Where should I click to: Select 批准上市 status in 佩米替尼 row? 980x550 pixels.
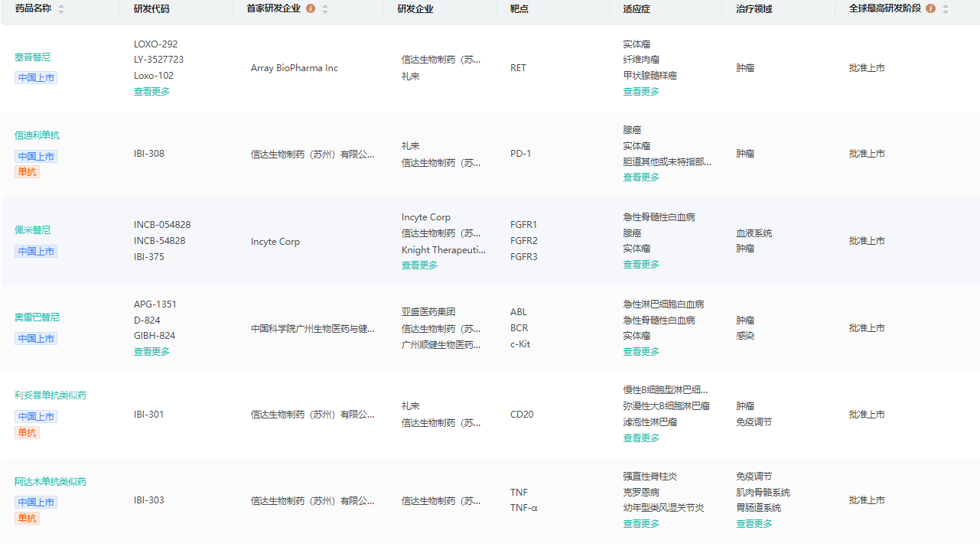867,241
